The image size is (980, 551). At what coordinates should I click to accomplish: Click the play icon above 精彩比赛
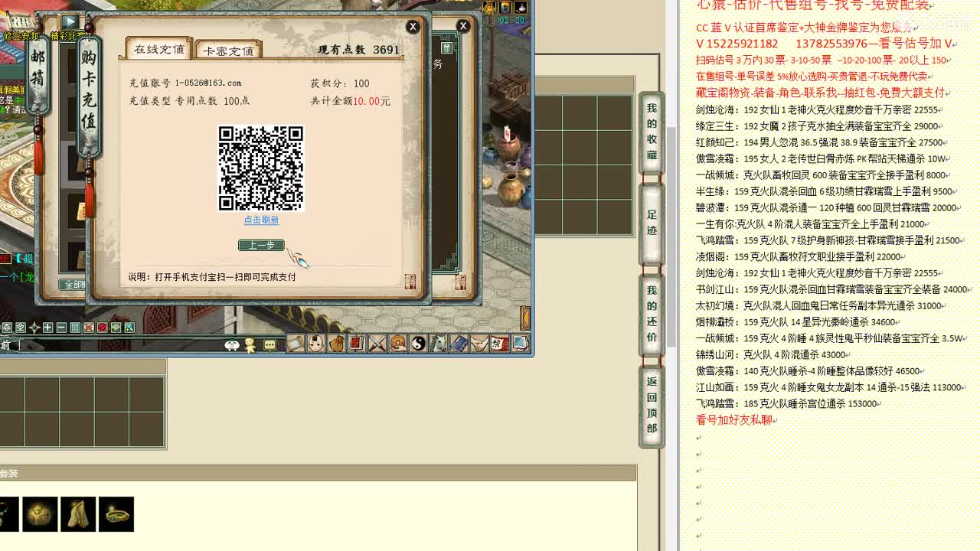(69, 22)
